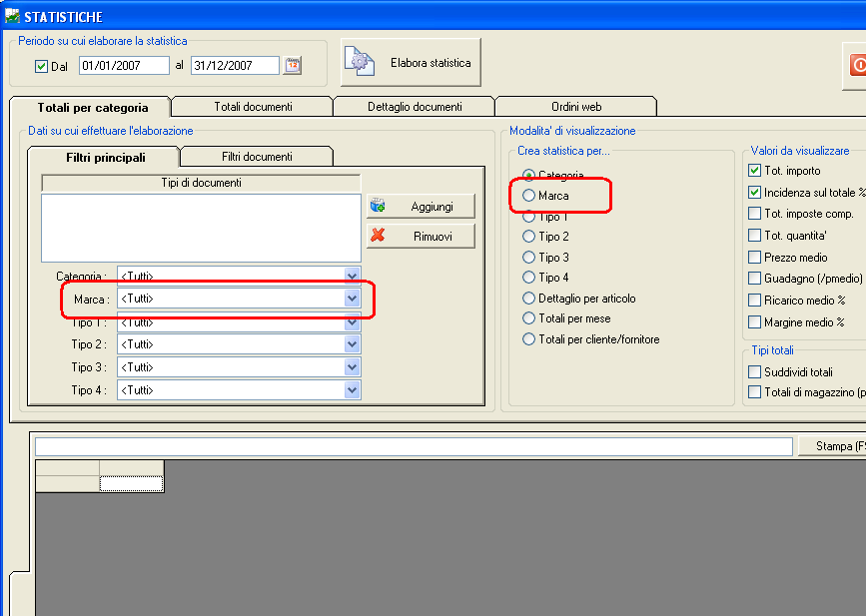Click the Elabora statistica button
The image size is (866, 616).
[411, 62]
